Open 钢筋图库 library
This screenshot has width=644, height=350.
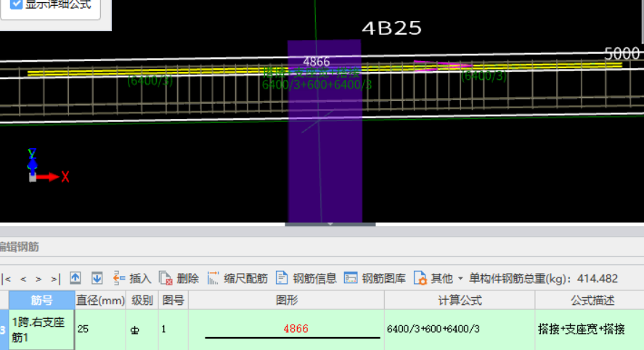[375, 279]
